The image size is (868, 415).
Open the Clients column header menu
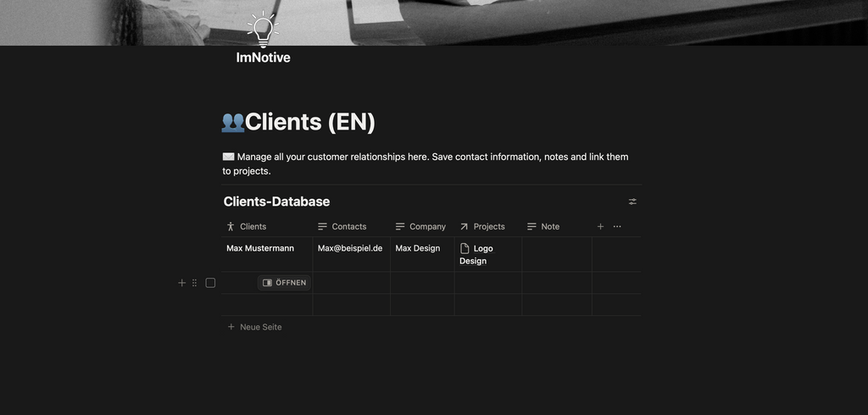tap(267, 226)
